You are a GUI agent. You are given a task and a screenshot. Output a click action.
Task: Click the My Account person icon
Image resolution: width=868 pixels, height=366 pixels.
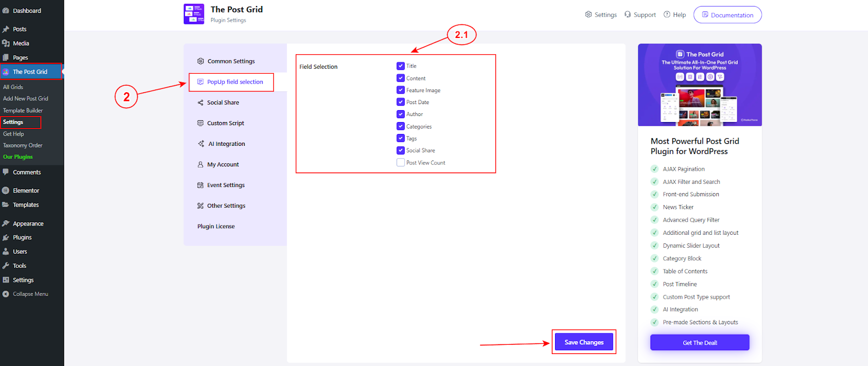[x=201, y=164]
